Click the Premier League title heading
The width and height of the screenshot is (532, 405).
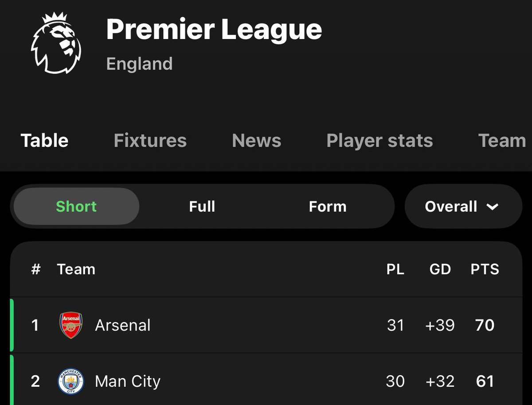tap(214, 29)
